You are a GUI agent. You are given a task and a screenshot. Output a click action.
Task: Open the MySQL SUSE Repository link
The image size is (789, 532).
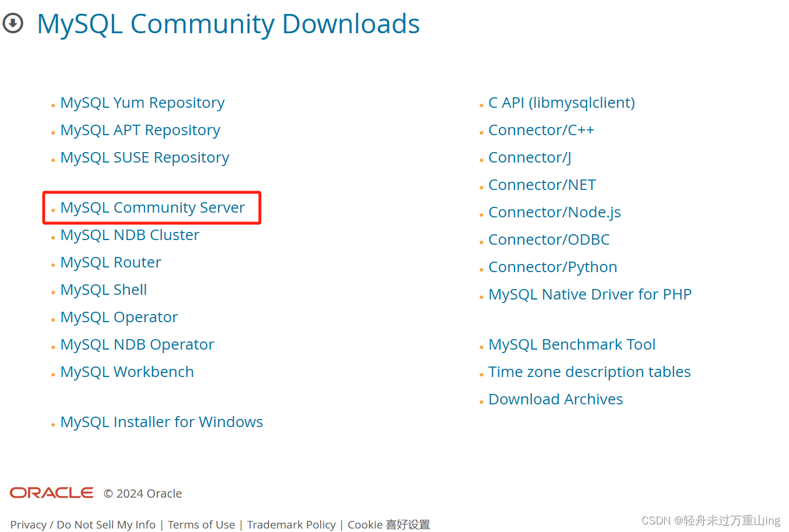pos(145,157)
